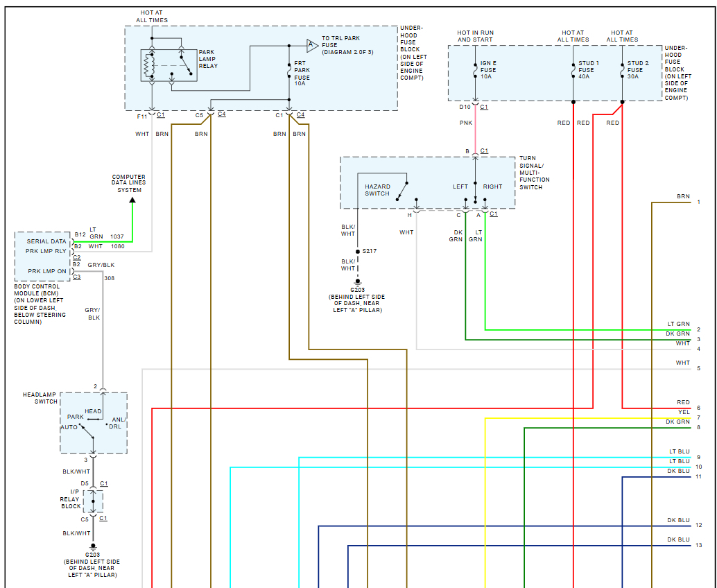
Task: Click the "B12" pin label on the BCM
Action: point(80,234)
